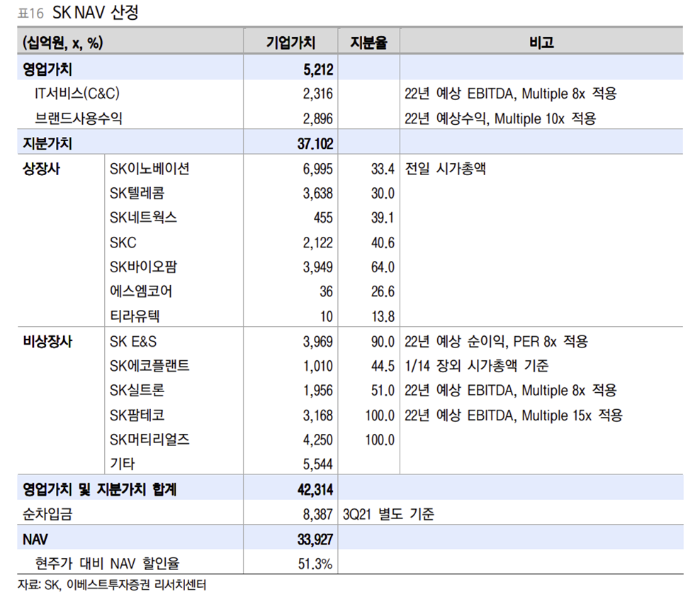This screenshot has height=602, width=700.
Task: Click '현주가 대비 NAV 할인율' label
Action: coord(107,564)
